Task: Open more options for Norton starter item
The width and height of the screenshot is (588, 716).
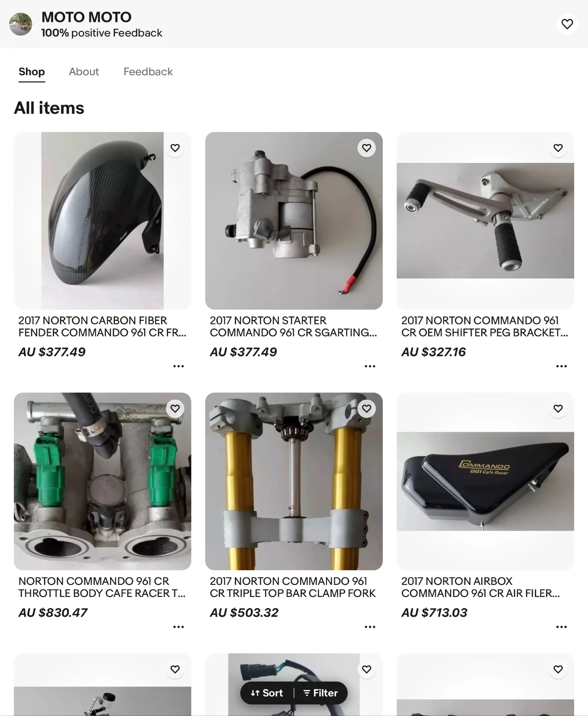Action: pos(370,366)
